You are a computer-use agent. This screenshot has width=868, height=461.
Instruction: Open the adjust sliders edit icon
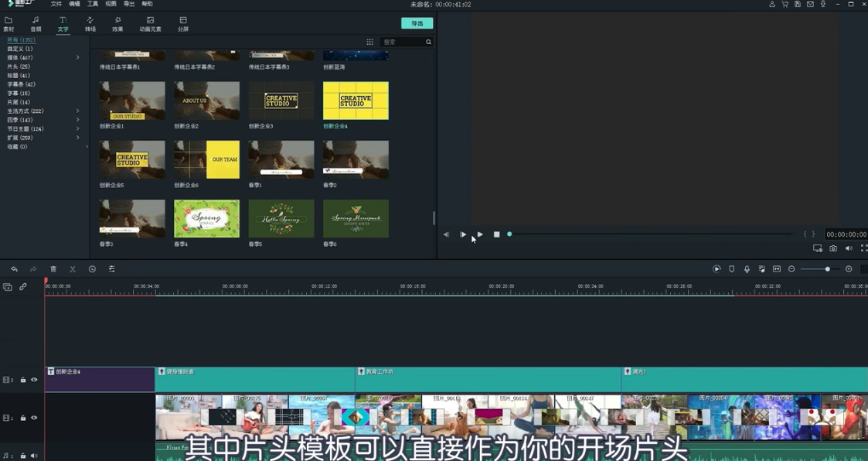pos(112,268)
